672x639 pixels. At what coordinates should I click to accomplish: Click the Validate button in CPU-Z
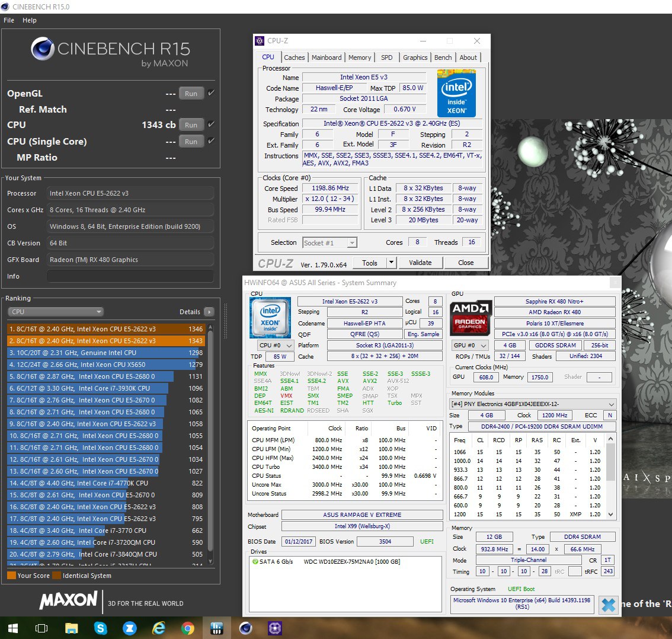coord(420,263)
